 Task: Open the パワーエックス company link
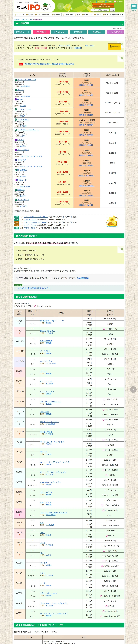click(x=23, y=150)
